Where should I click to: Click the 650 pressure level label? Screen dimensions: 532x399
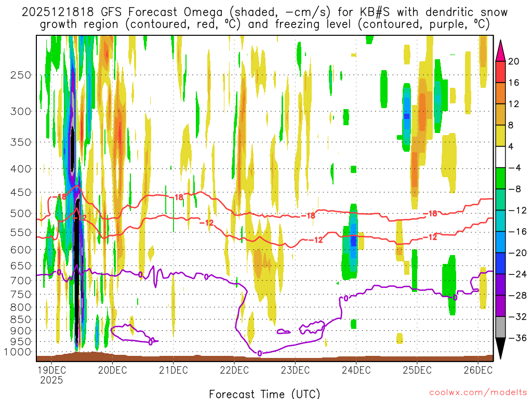[21, 265]
